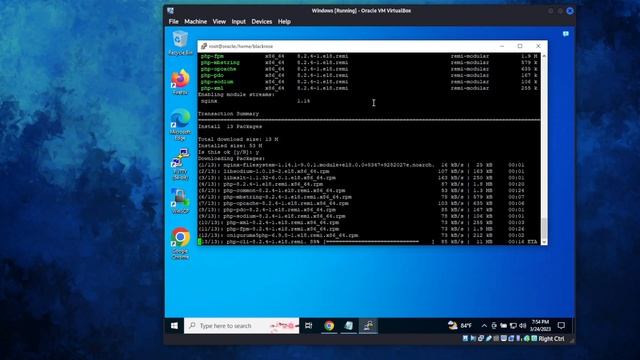Open the 84°F weather widget
This screenshot has width=640, height=360.
[x=460, y=326]
